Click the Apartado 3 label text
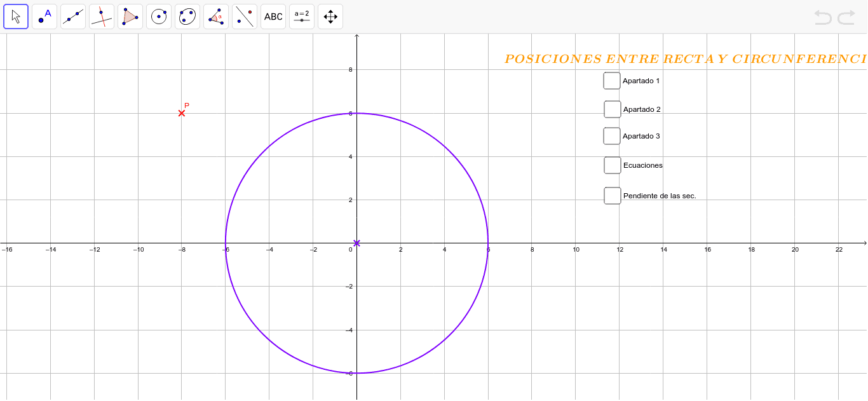 [641, 136]
